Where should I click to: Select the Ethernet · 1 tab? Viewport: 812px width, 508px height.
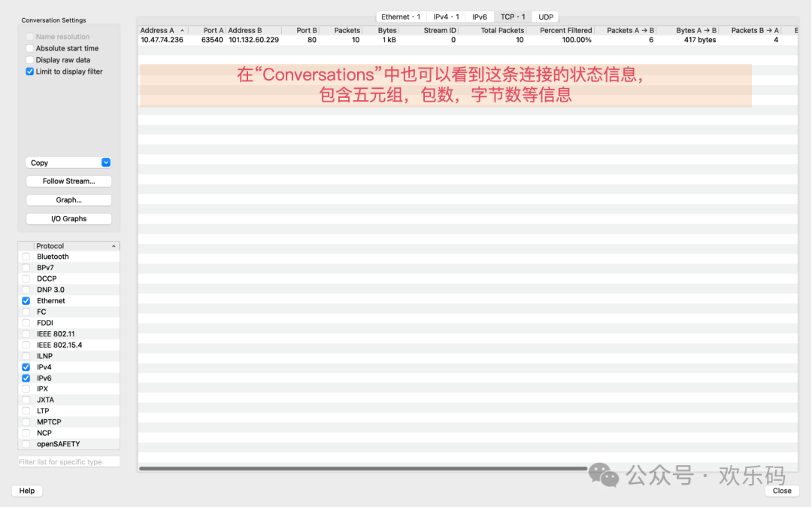400,16
